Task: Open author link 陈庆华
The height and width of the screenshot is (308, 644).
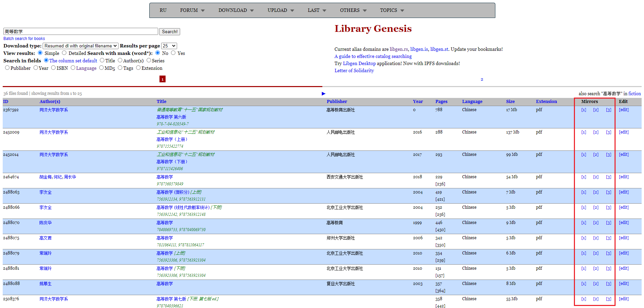Action: [x=45, y=223]
